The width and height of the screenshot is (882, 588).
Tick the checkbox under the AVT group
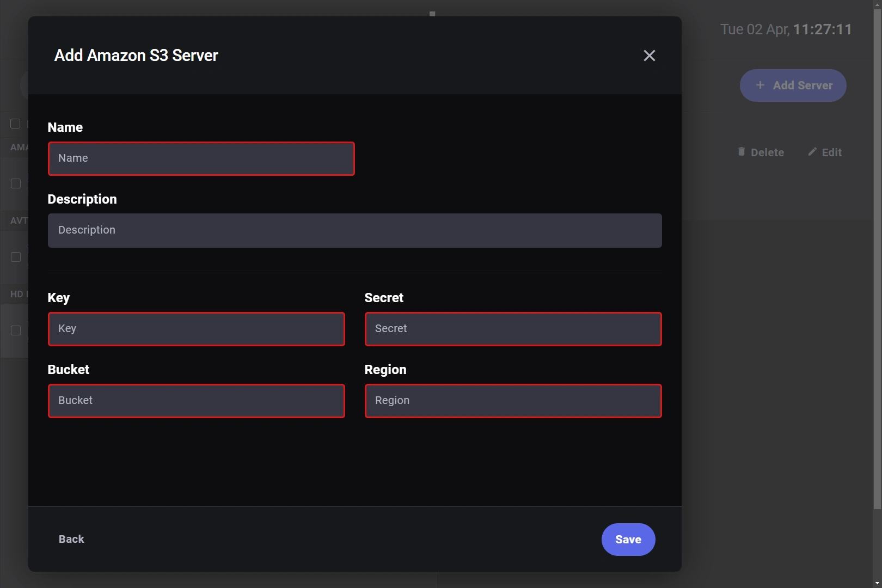pyautogui.click(x=16, y=257)
